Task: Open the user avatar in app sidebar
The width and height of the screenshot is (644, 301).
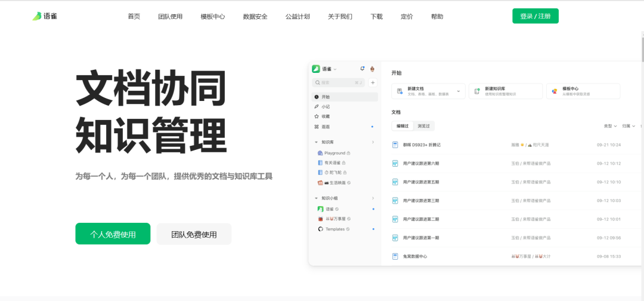Action: coord(373,69)
